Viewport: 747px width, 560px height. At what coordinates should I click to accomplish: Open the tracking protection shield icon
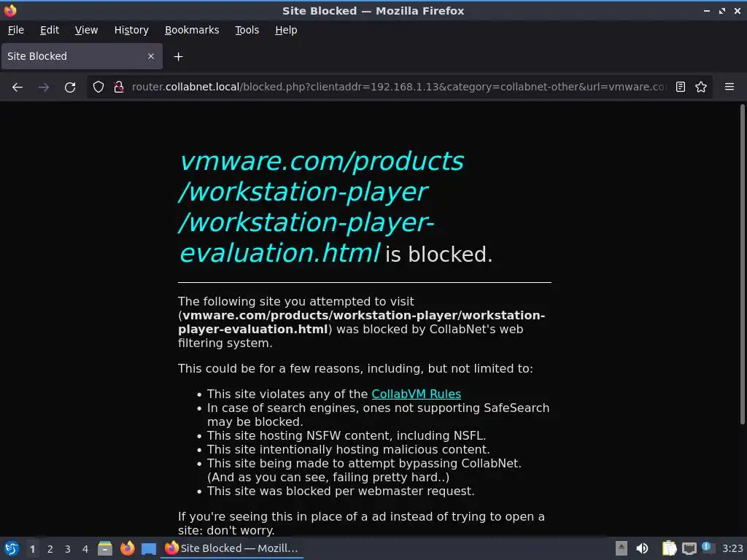click(98, 87)
